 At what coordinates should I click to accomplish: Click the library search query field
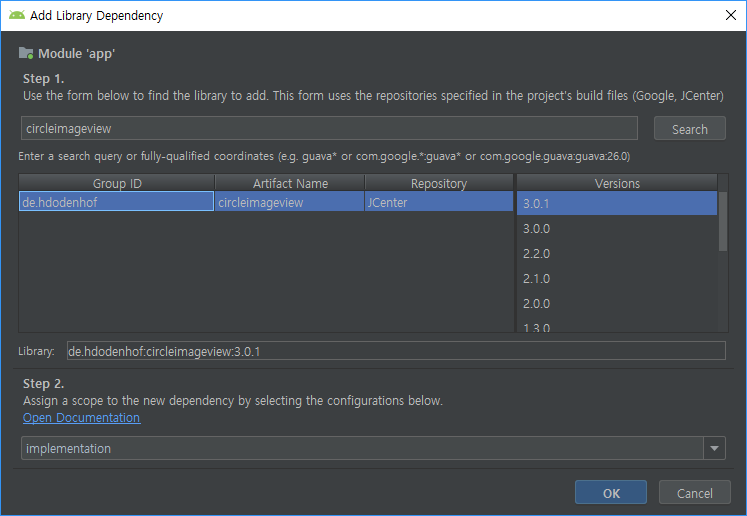point(329,128)
